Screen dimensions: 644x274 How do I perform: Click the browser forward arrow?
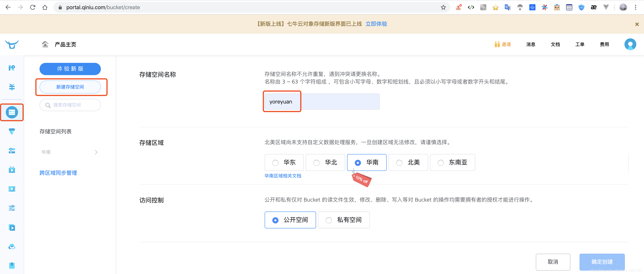(20, 7)
